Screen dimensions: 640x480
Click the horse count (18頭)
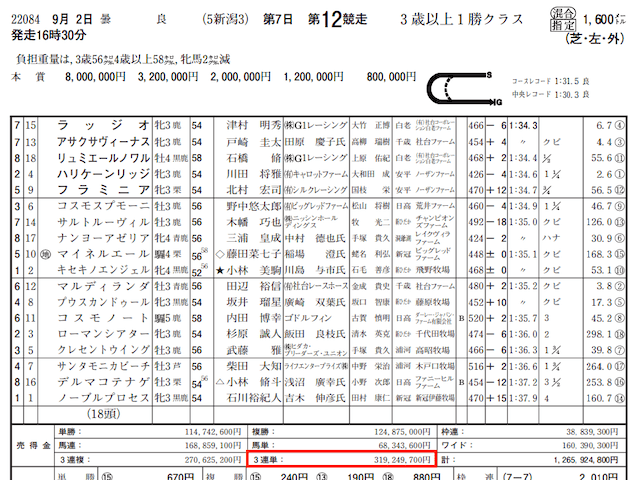click(x=103, y=414)
